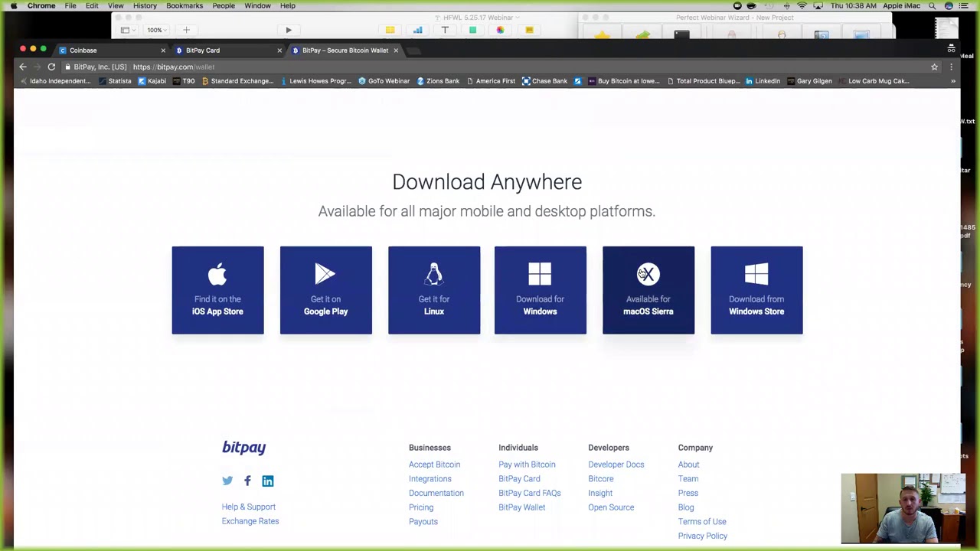Image resolution: width=980 pixels, height=551 pixels.
Task: Open the Pay with Bitcoin link
Action: pos(527,465)
